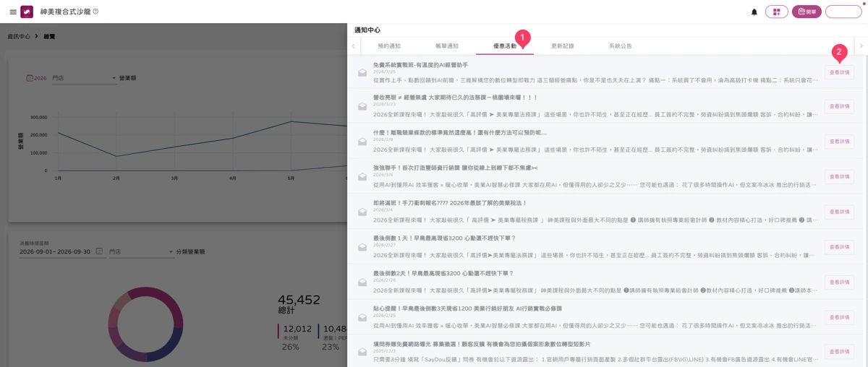The image size is (868, 367).
Task: View details of 最後倒數2天 notice
Action: pyautogui.click(x=839, y=282)
